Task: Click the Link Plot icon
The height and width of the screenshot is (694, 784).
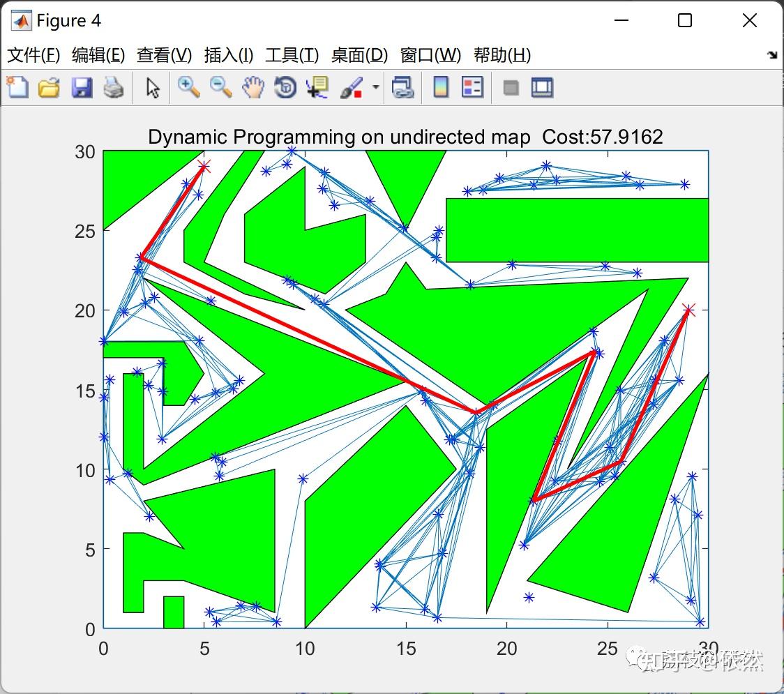Action: (x=403, y=88)
